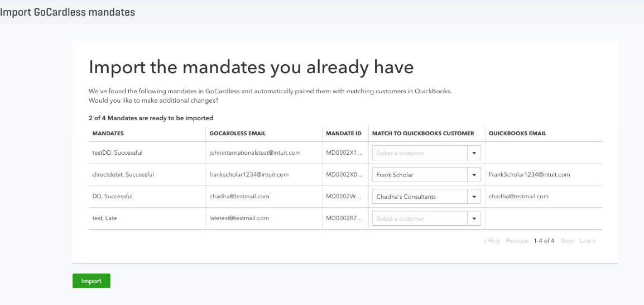Click QuickBooks email FrankScholar1234@intuit.com
Viewport: 644px width, 305px height.
[530, 174]
